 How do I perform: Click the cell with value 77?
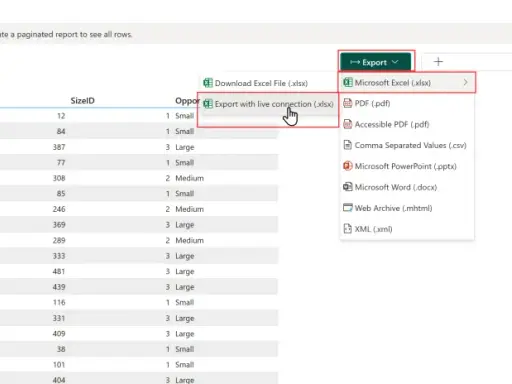pos(61,163)
